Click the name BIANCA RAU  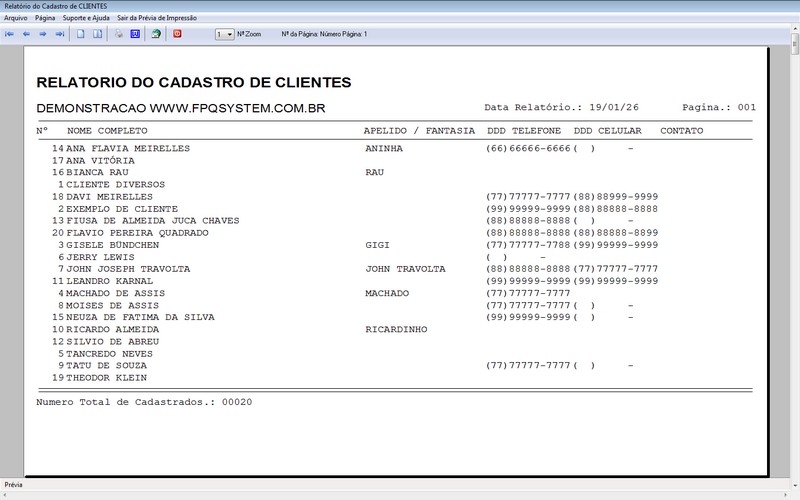pos(97,172)
